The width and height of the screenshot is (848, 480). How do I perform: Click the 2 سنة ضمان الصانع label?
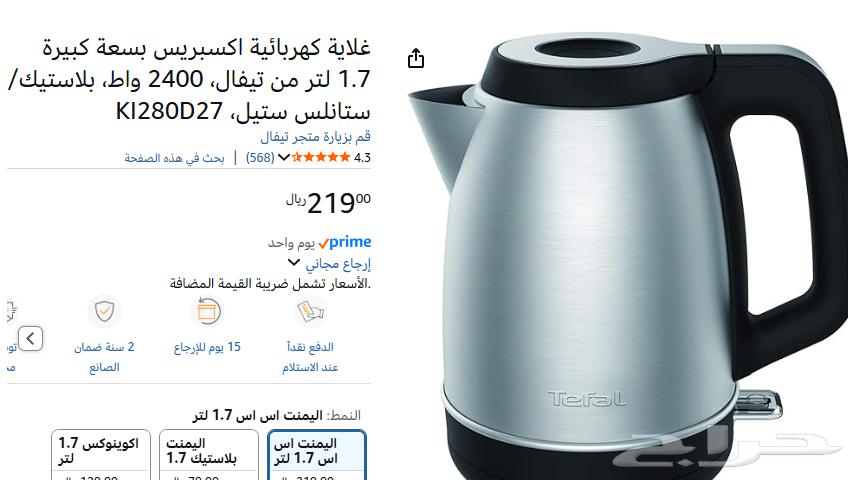point(104,357)
